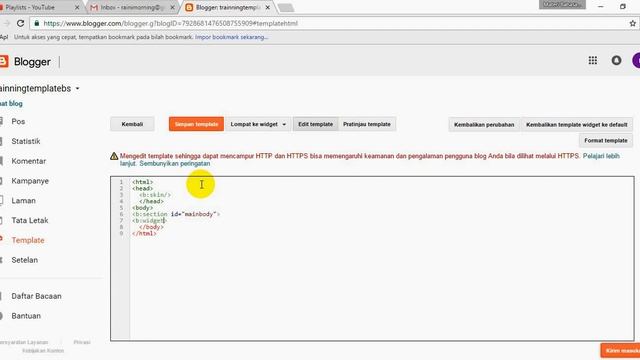Image resolution: width=640 pixels, height=360 pixels.
Task: Click the Format template button
Action: [606, 140]
